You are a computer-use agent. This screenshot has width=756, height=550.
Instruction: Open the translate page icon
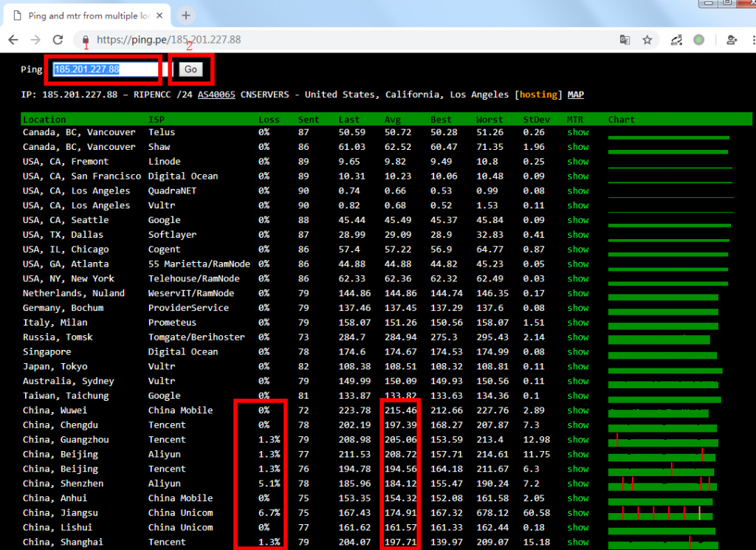pyautogui.click(x=625, y=40)
